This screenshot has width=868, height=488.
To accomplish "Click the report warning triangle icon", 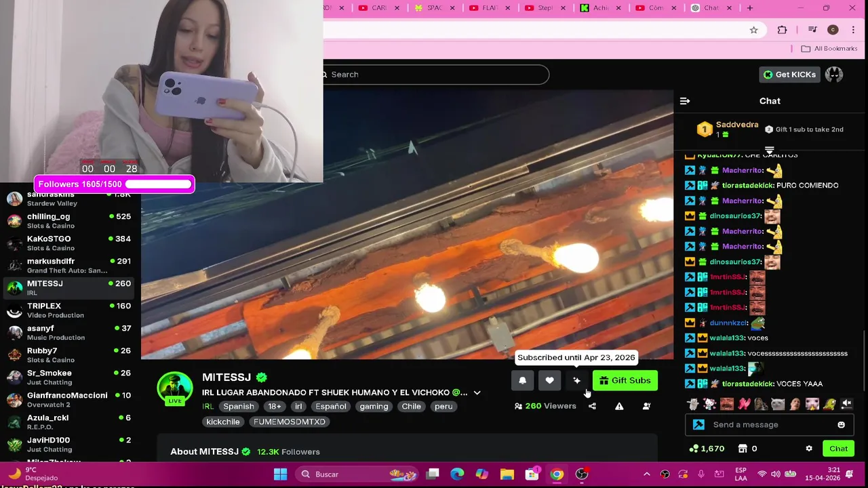I will coord(619,406).
